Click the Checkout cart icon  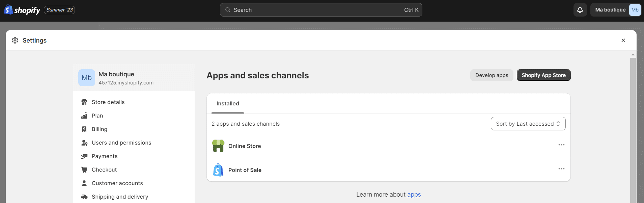tap(84, 170)
